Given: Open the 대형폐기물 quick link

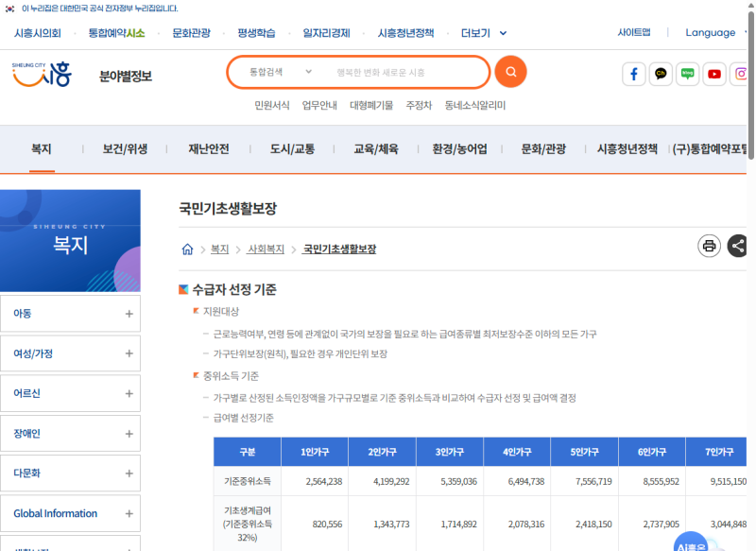Looking at the screenshot, I should pyautogui.click(x=371, y=105).
